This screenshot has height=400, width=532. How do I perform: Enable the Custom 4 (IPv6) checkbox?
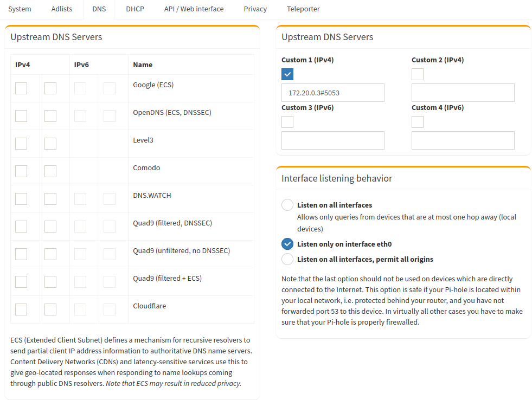pos(418,122)
